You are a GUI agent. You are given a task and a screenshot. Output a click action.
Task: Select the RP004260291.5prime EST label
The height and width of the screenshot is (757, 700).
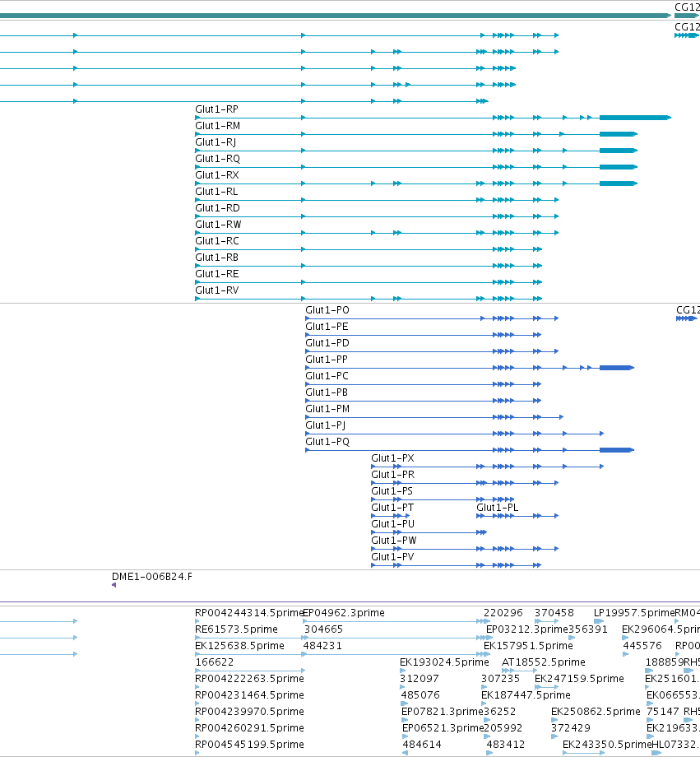pos(249,727)
